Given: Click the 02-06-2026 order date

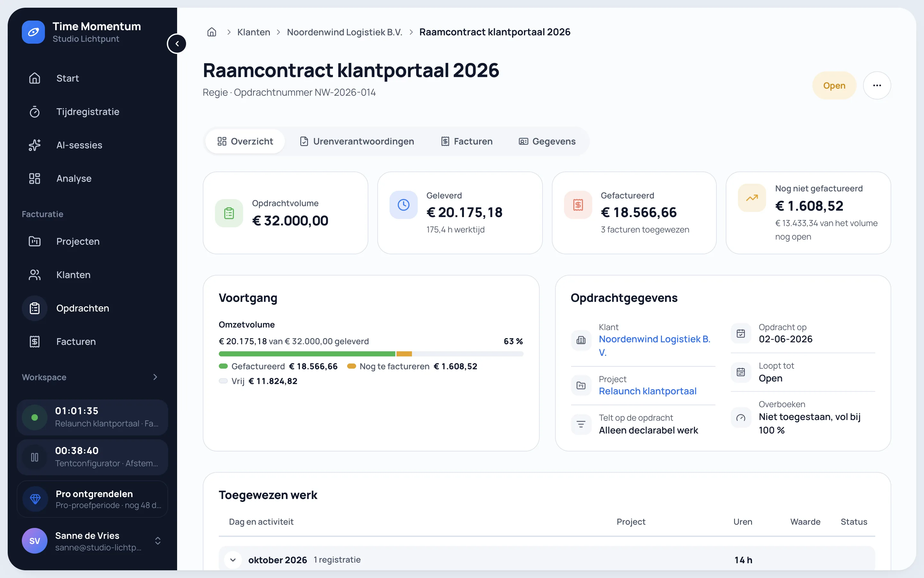Looking at the screenshot, I should point(785,339).
